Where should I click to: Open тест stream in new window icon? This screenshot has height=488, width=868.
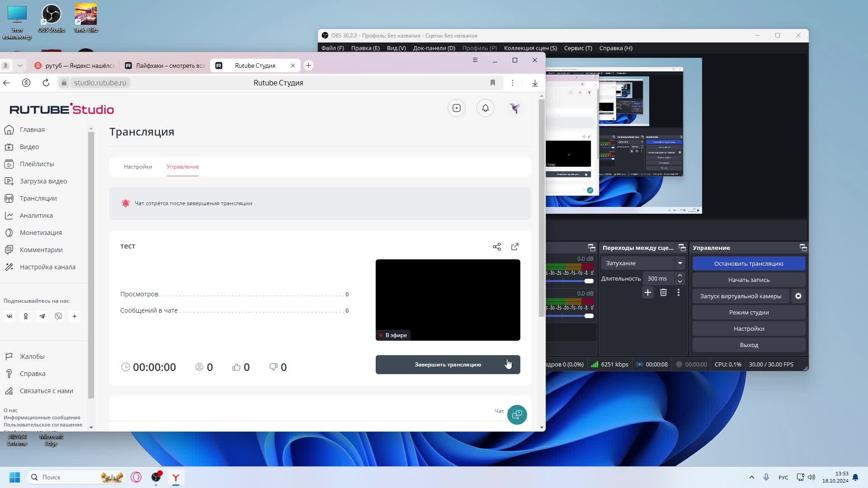coord(515,247)
